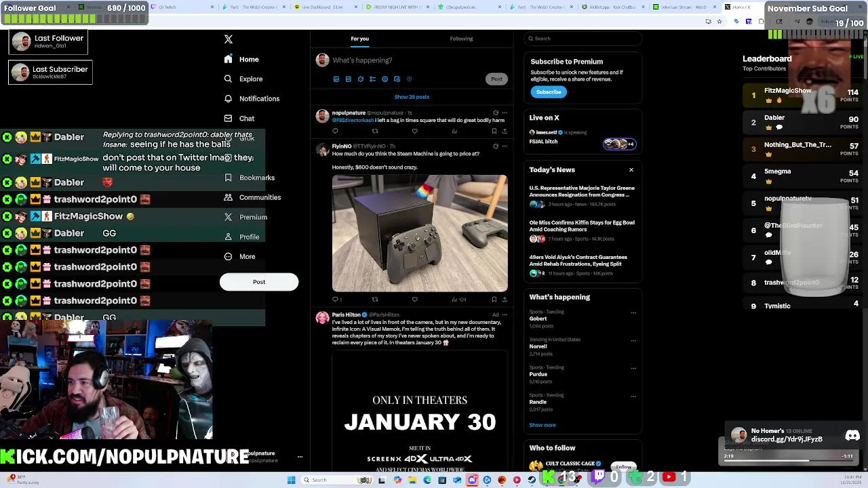Expand the More menu in sidebar
The height and width of the screenshot is (488, 868).
click(239, 256)
